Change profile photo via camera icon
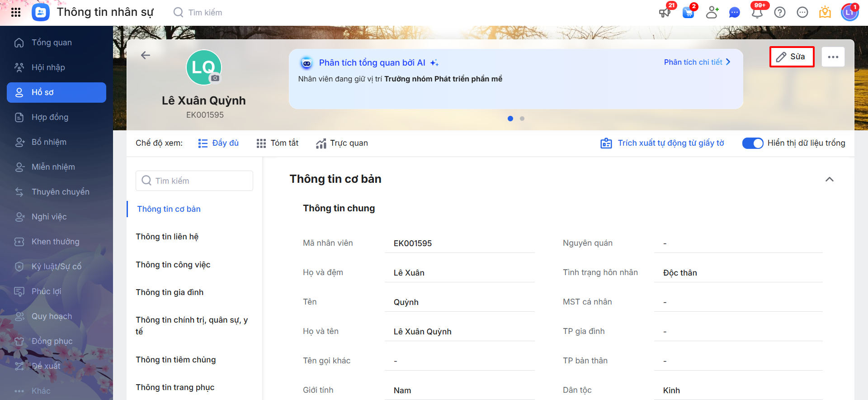Image resolution: width=868 pixels, height=400 pixels. pos(215,78)
